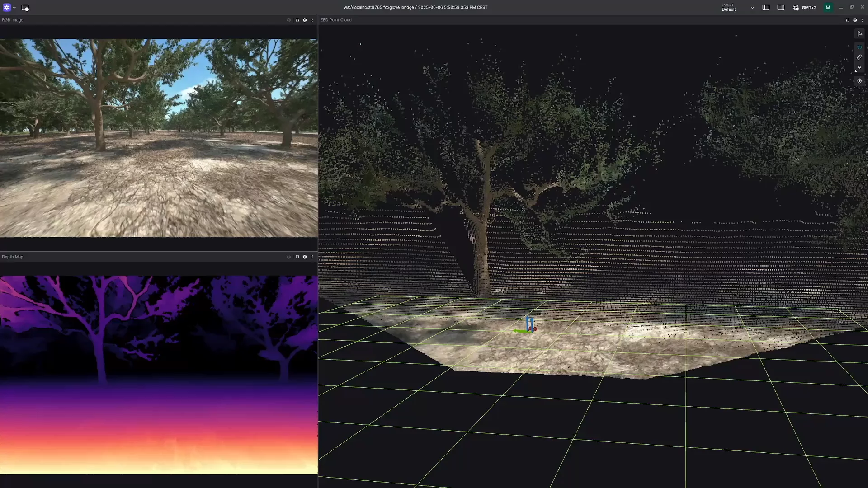The width and height of the screenshot is (868, 488).
Task: Open RGB Image panel three-dot menu
Action: click(312, 20)
